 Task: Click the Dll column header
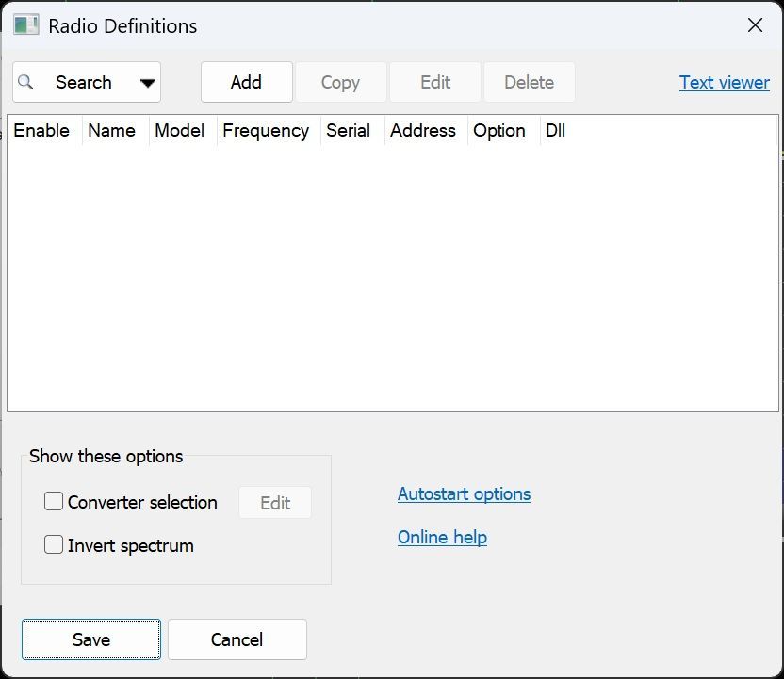coord(555,131)
